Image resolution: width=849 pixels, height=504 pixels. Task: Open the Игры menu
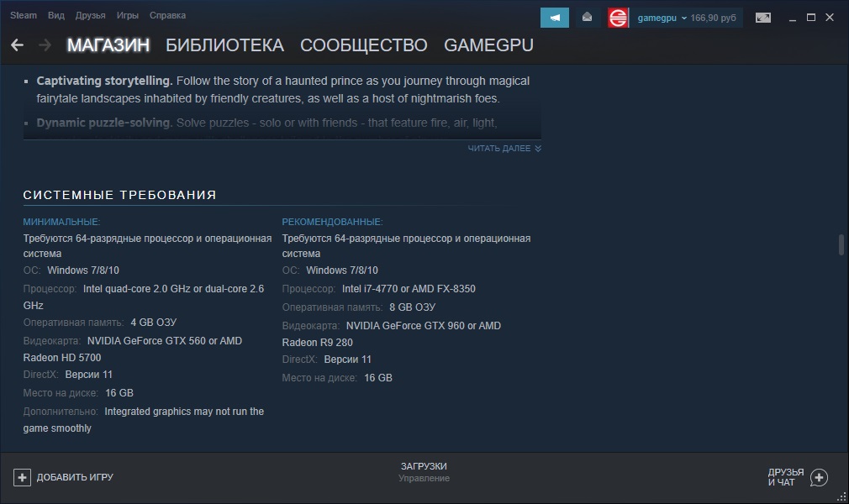(127, 15)
